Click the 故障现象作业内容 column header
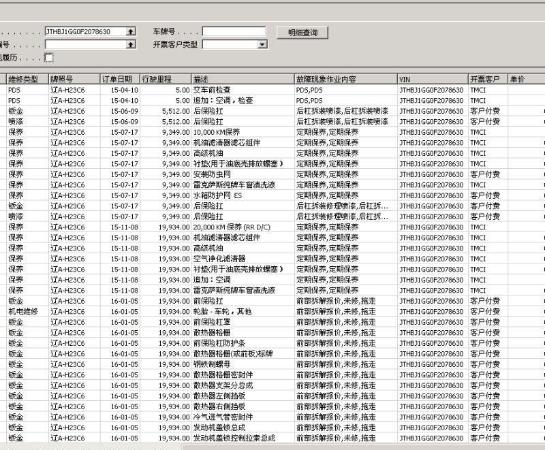The height and width of the screenshot is (450, 545). point(346,79)
